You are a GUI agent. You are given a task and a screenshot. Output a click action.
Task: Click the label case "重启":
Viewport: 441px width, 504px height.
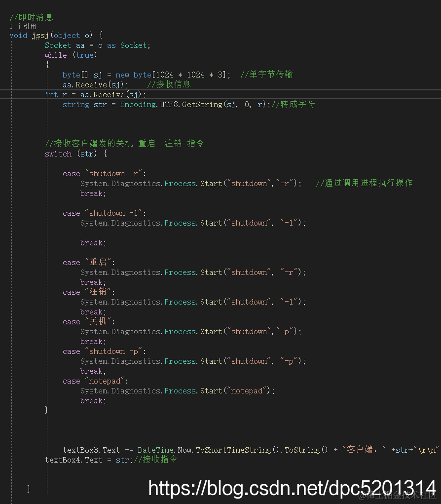[89, 262]
